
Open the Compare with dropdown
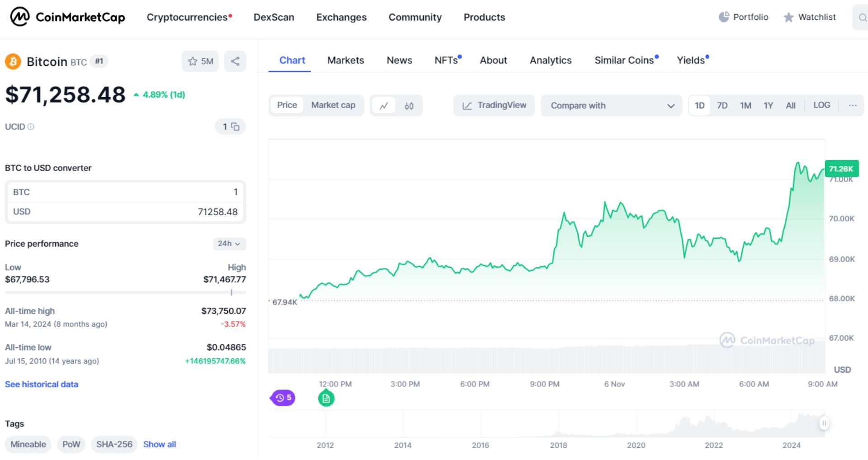611,105
